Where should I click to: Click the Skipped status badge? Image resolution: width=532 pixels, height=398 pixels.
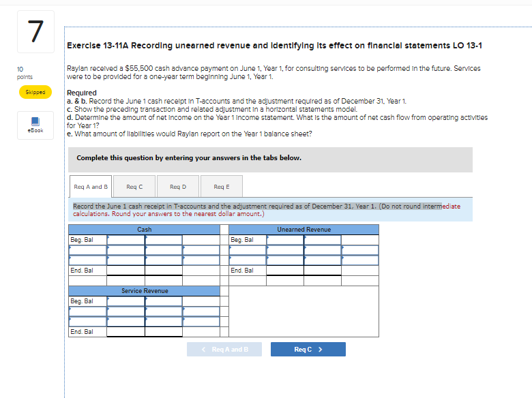point(35,92)
